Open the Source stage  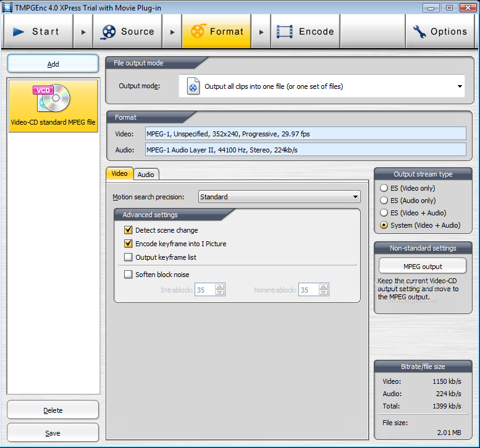pyautogui.click(x=128, y=31)
